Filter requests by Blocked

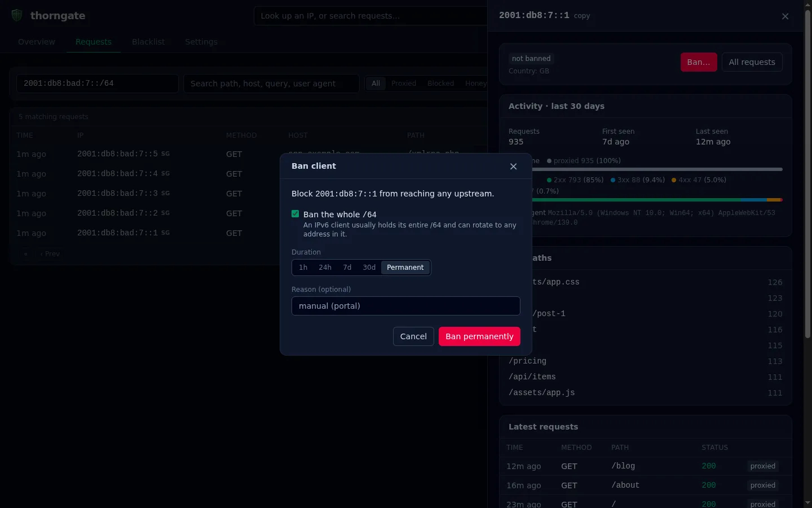(x=441, y=84)
